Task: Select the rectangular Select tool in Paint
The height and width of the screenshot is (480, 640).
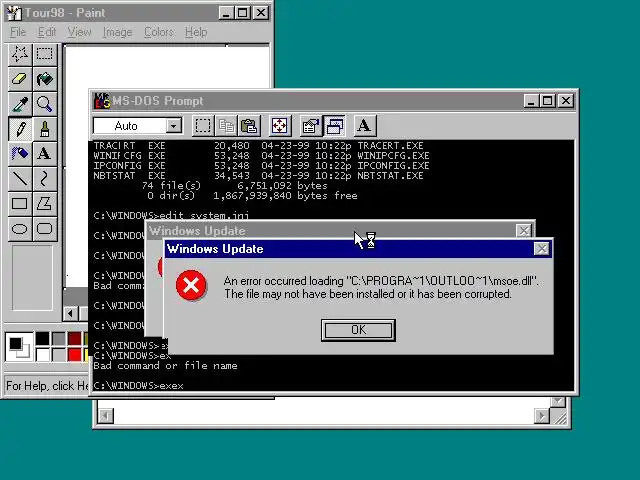Action: click(x=44, y=54)
